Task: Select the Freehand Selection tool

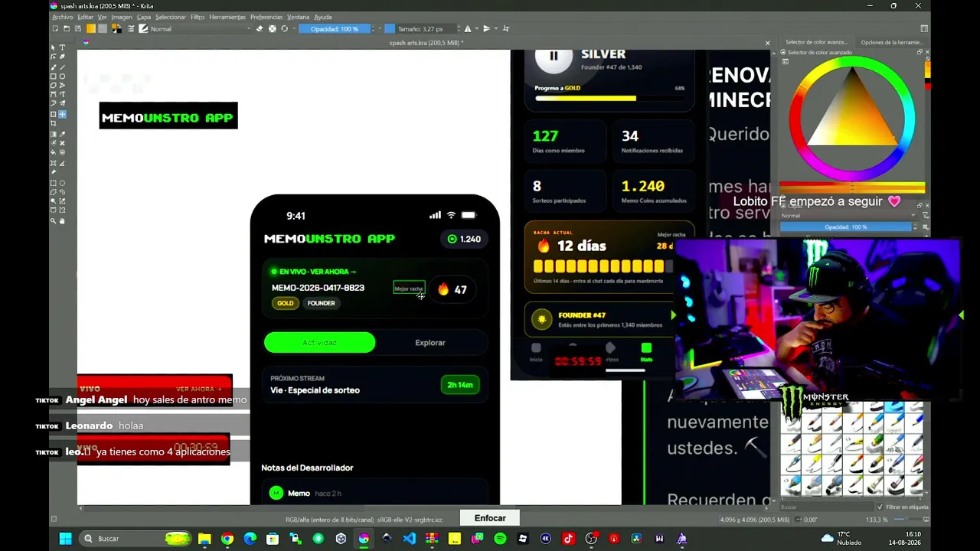Action: (x=63, y=192)
